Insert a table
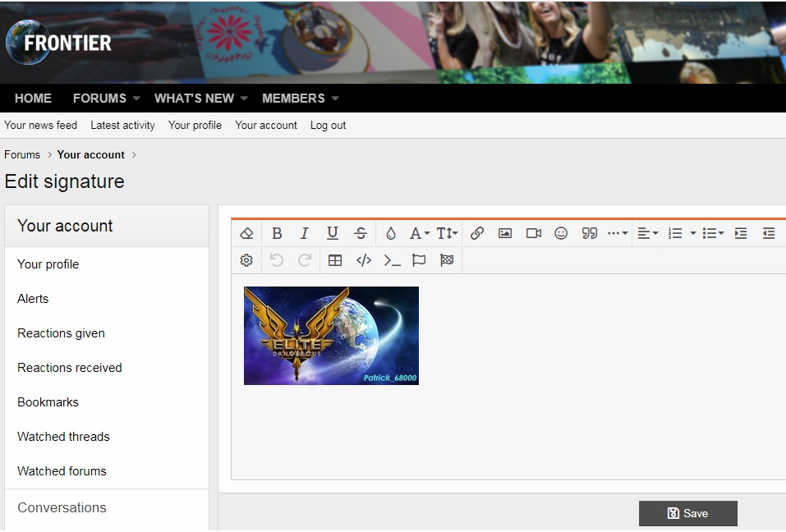Viewport: 786px width, 532px height. point(335,260)
